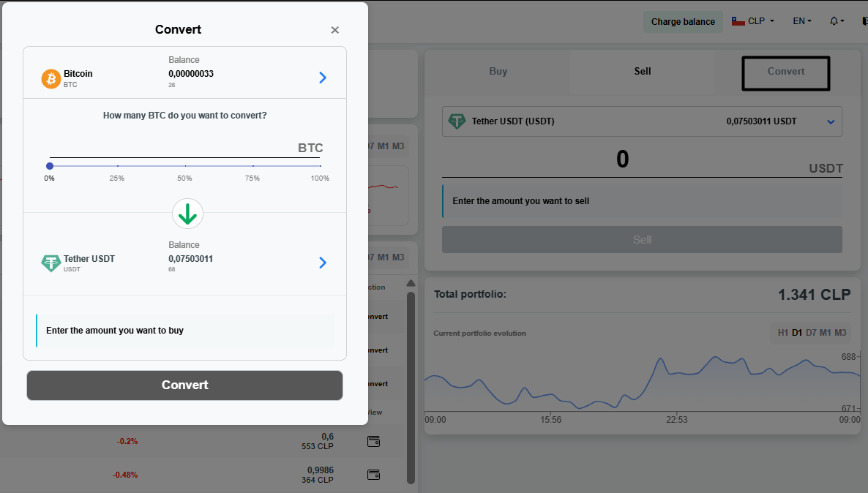Click the background list scrollbar

pos(411,388)
